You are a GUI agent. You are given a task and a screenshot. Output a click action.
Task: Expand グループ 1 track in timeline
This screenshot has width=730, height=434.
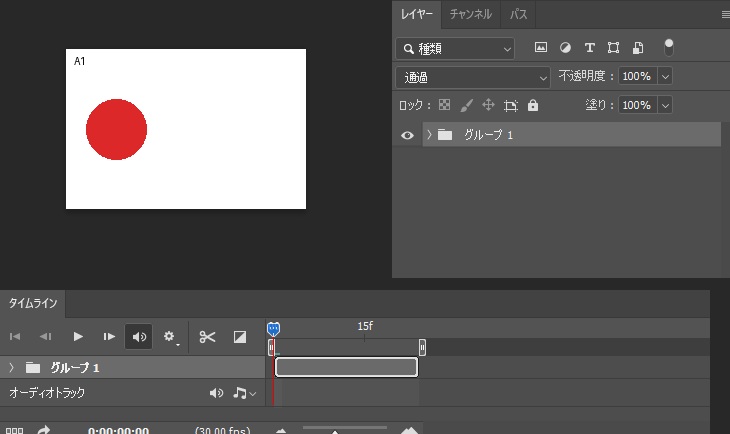tap(11, 367)
